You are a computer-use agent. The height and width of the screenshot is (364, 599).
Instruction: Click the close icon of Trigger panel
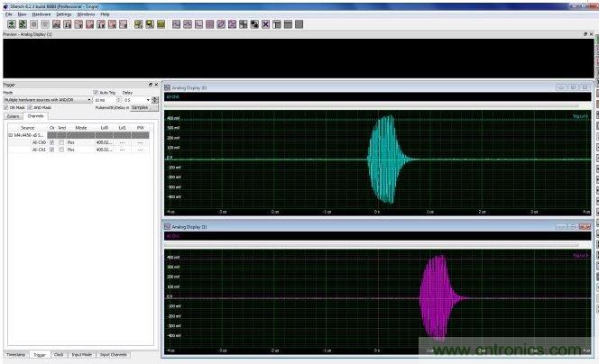coord(156,84)
